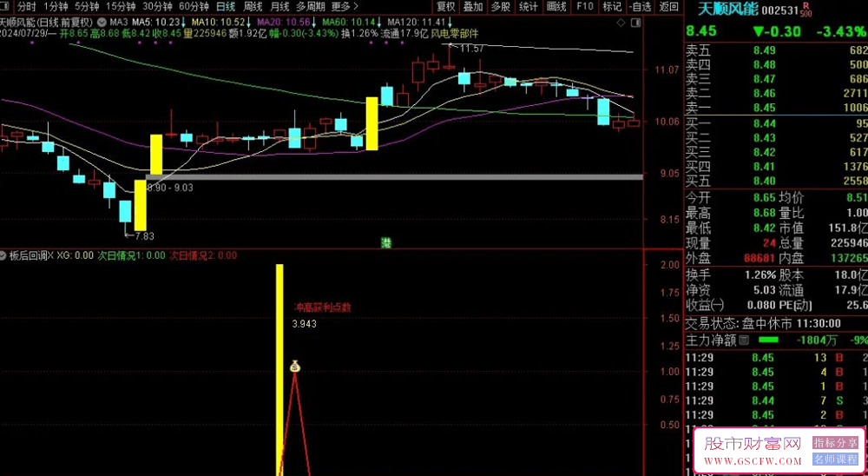Click the MA3 label
Screen dimensions: 868x476
119,23
